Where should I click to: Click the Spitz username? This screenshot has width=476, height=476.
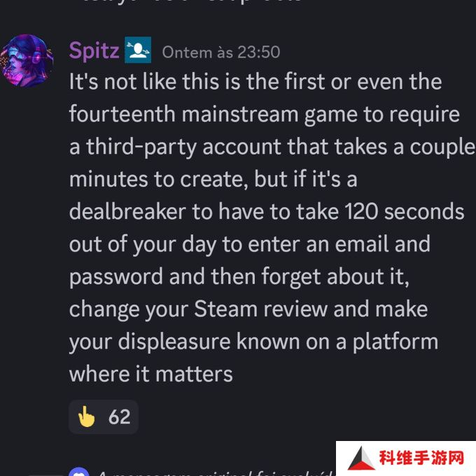94,50
